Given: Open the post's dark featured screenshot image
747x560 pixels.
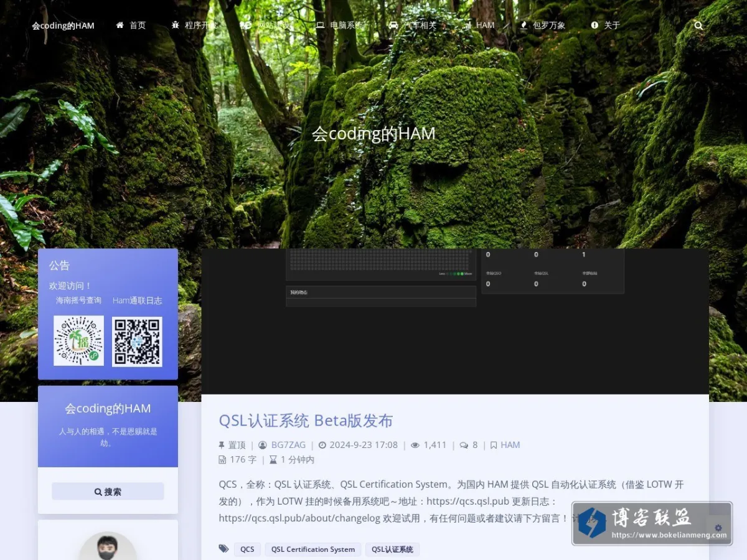Looking at the screenshot, I should point(455,322).
